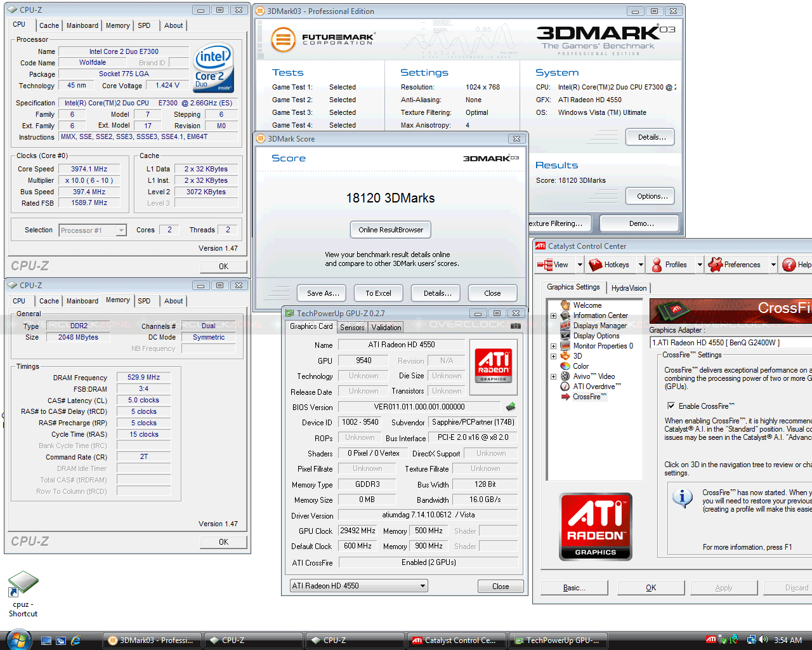Select Welcome in Catalyst tree
The height and width of the screenshot is (650, 812).
pyautogui.click(x=587, y=305)
